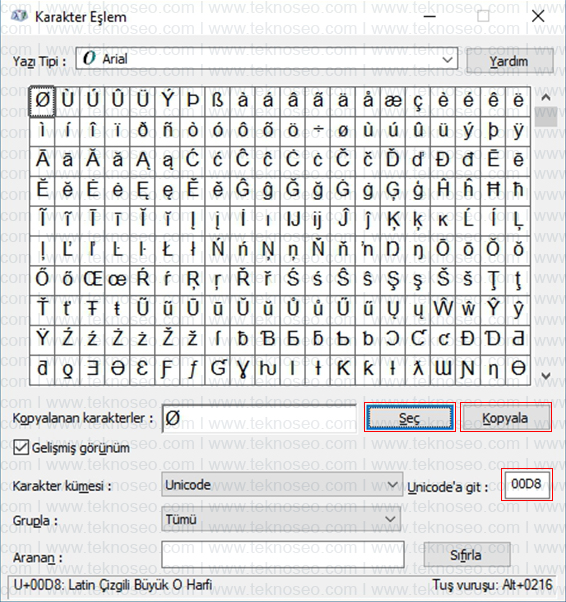Click the scroll up arrow of the grid
Image resolution: width=566 pixels, height=602 pixels.
(x=546, y=98)
